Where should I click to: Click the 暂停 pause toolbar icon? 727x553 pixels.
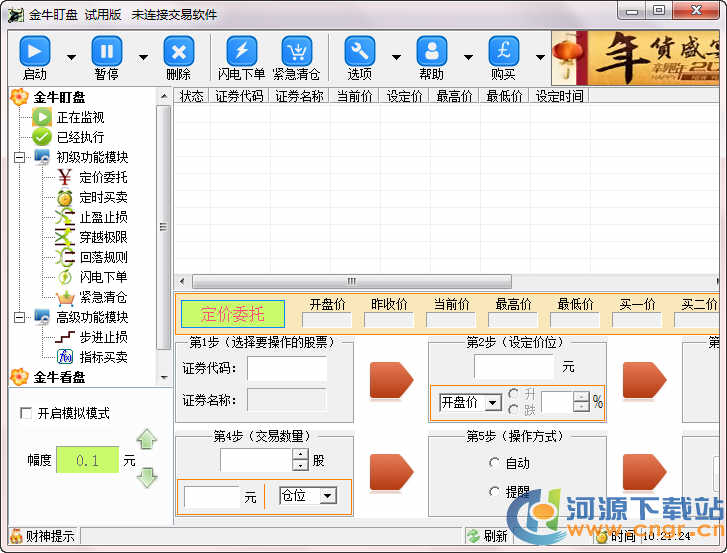[107, 51]
